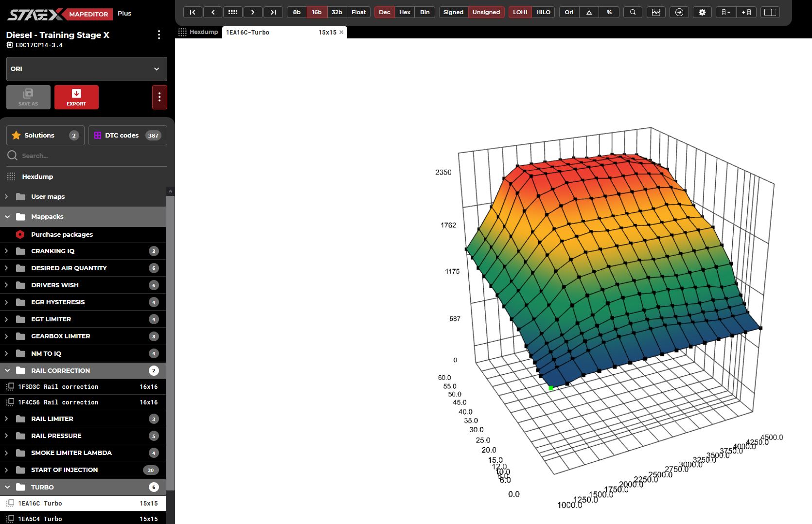Switch to the Hexdump tab
The width and height of the screenshot is (812, 524).
pyautogui.click(x=198, y=32)
